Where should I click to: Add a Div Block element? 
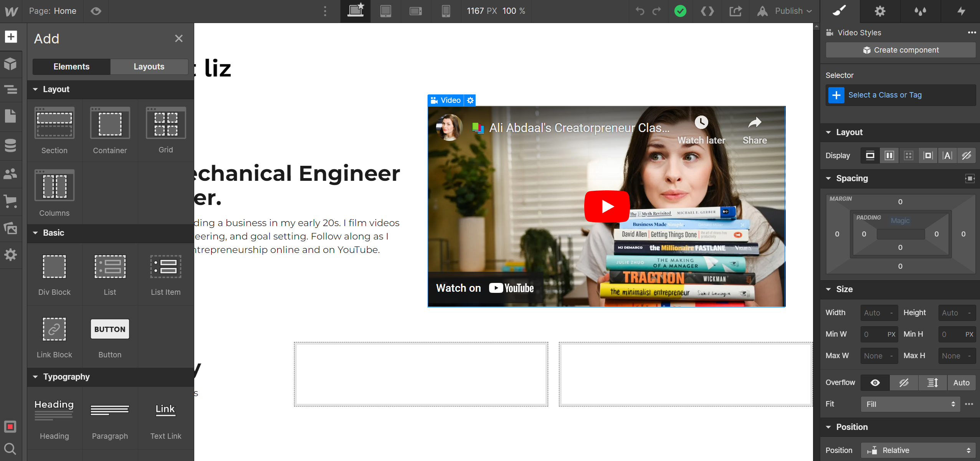coord(55,274)
